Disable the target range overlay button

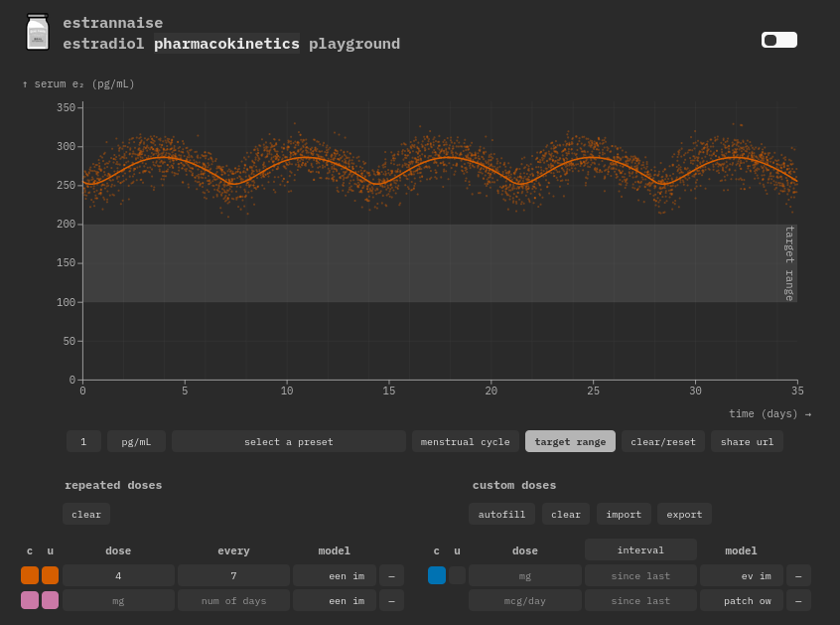(x=570, y=442)
